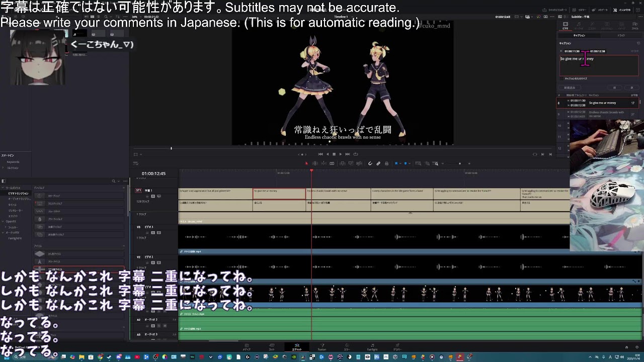Open the marker color dropdown arrow
The image size is (644, 362).
coord(409,163)
